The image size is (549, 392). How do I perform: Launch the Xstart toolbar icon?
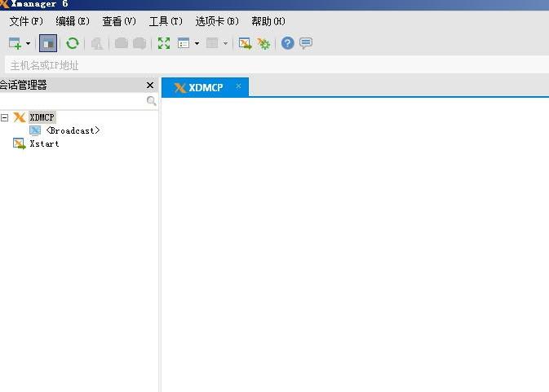pyautogui.click(x=245, y=43)
